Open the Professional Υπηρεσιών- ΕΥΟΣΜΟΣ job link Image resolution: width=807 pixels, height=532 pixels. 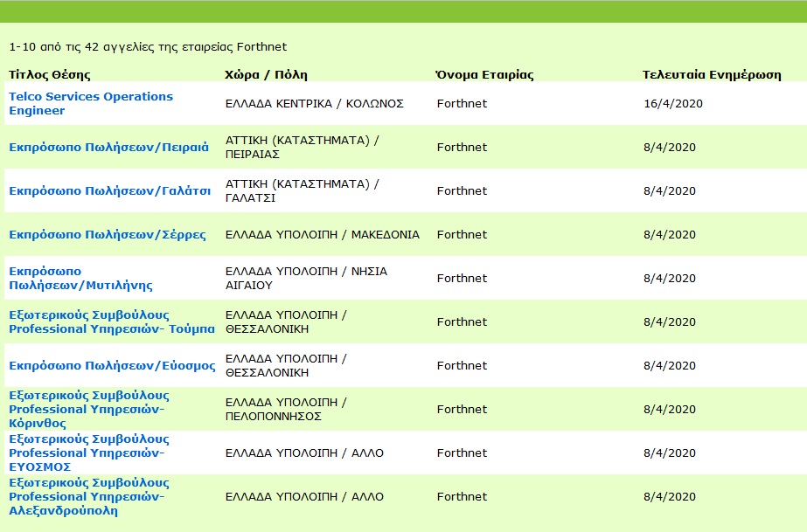pyautogui.click(x=89, y=453)
